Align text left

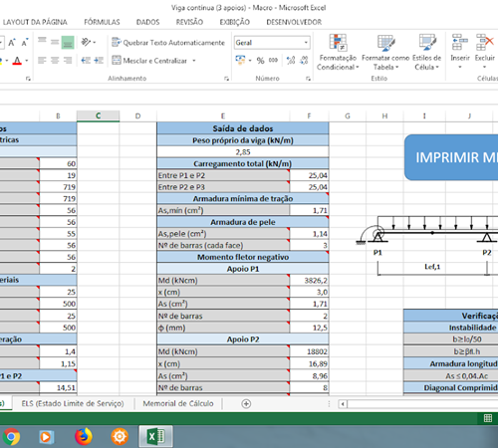click(x=42, y=61)
